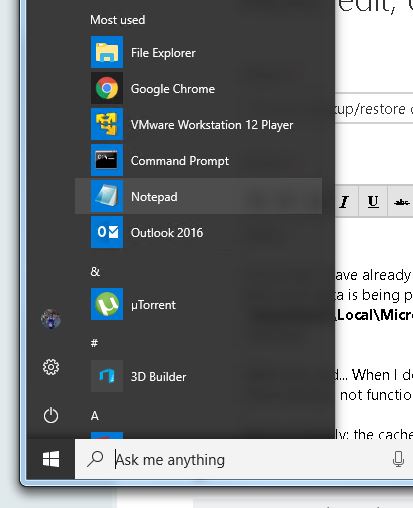Image resolution: width=413 pixels, height=508 pixels.
Task: Open Settings gear in Start sidebar
Action: coord(51,367)
